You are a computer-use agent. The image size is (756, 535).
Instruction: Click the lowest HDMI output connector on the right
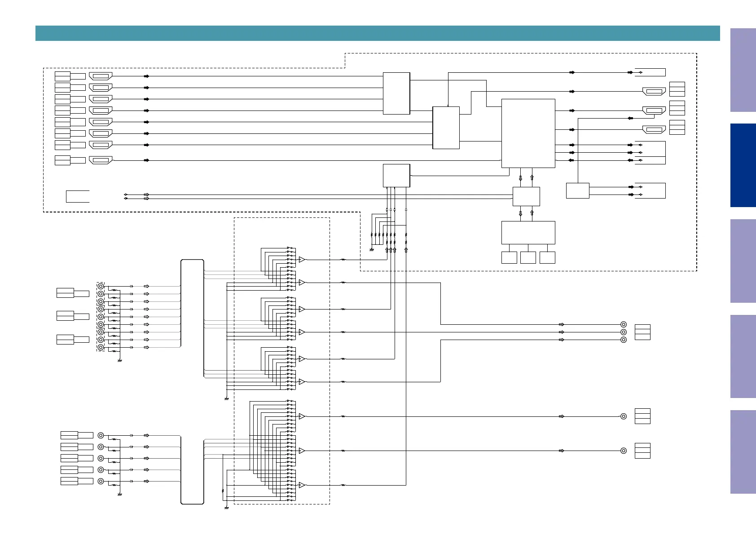(654, 129)
